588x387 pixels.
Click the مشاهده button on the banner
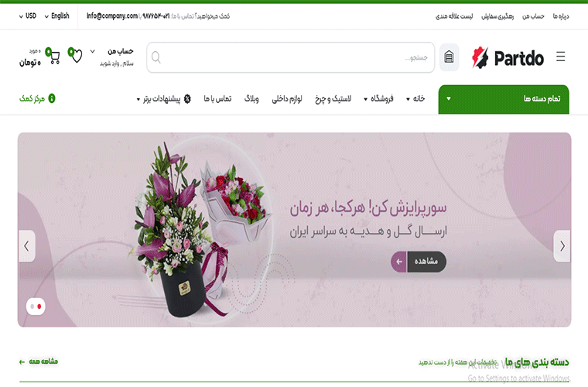(419, 262)
